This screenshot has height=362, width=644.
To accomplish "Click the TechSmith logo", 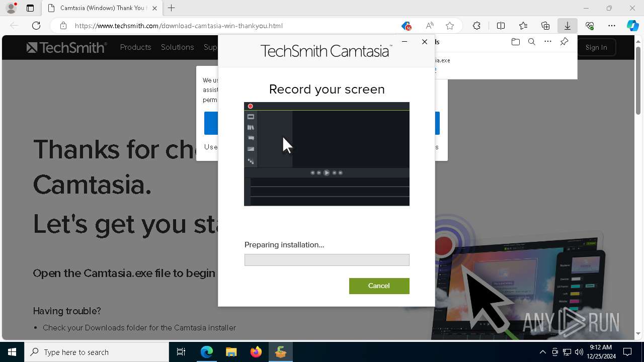I will 66,47.
